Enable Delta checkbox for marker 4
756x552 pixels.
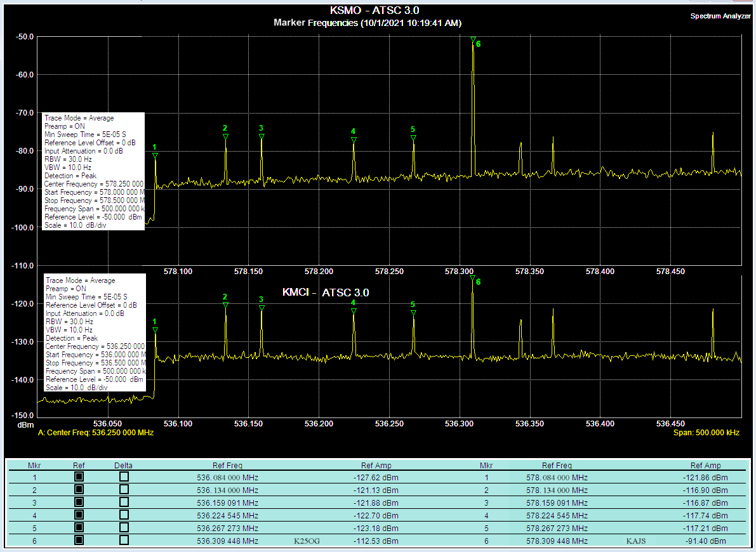coord(124,515)
